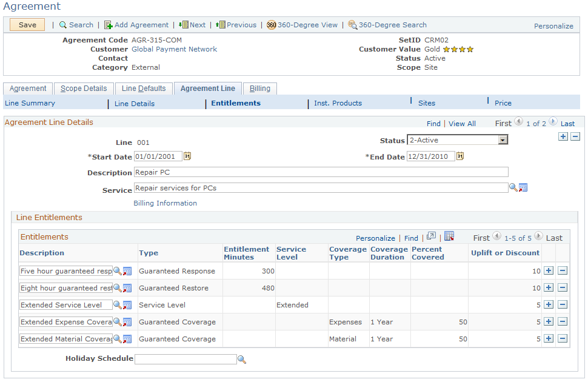This screenshot has width=588, height=382.
Task: Add a new agreement line
Action: point(563,136)
